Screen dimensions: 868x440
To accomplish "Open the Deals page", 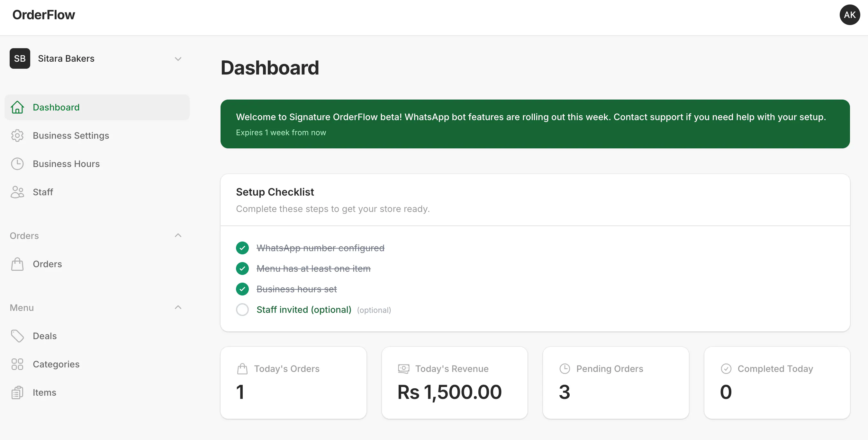I will [x=97, y=336].
